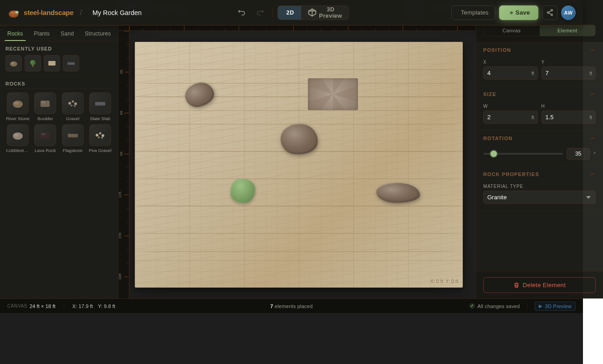The image size is (603, 364).
Task: Collapse the Rock Properties section
Action: click(x=593, y=174)
